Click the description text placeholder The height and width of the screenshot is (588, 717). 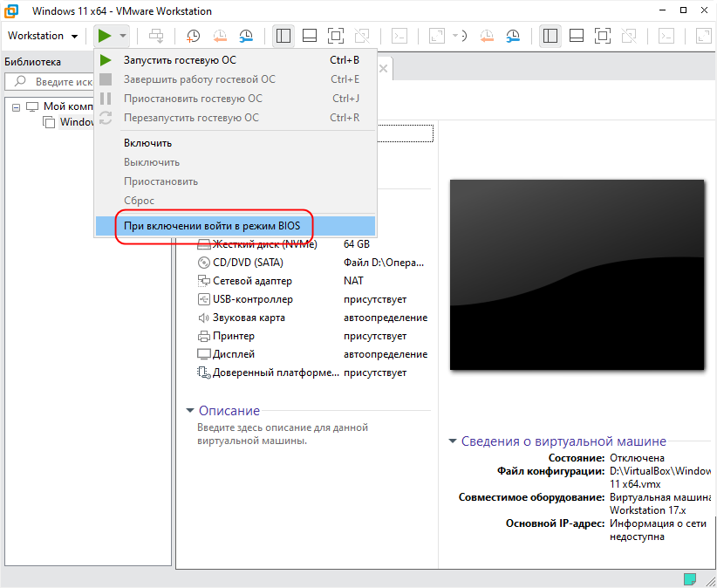click(x=283, y=434)
